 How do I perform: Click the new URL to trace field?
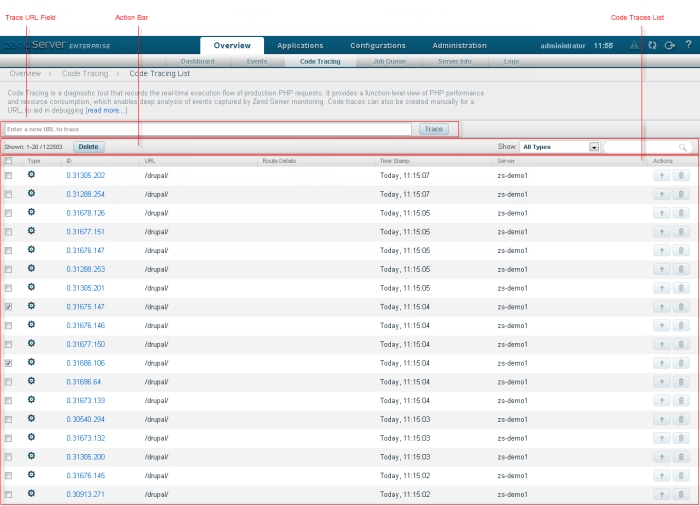click(x=207, y=129)
